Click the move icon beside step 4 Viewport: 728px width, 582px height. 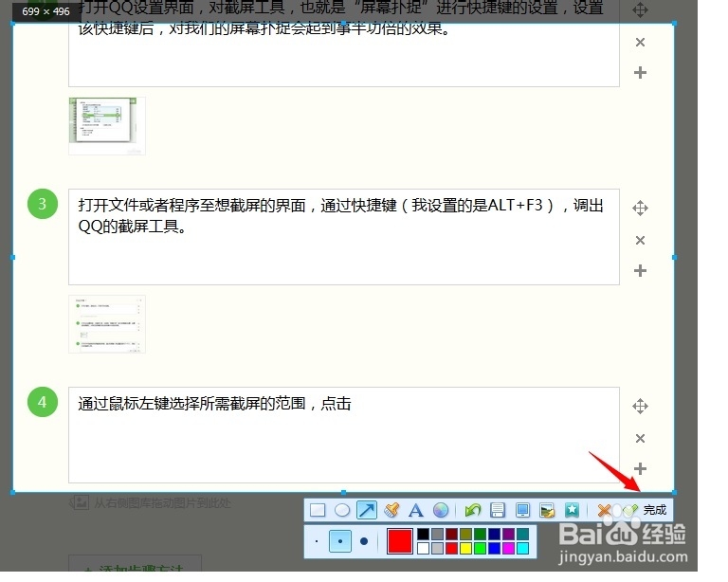point(640,406)
